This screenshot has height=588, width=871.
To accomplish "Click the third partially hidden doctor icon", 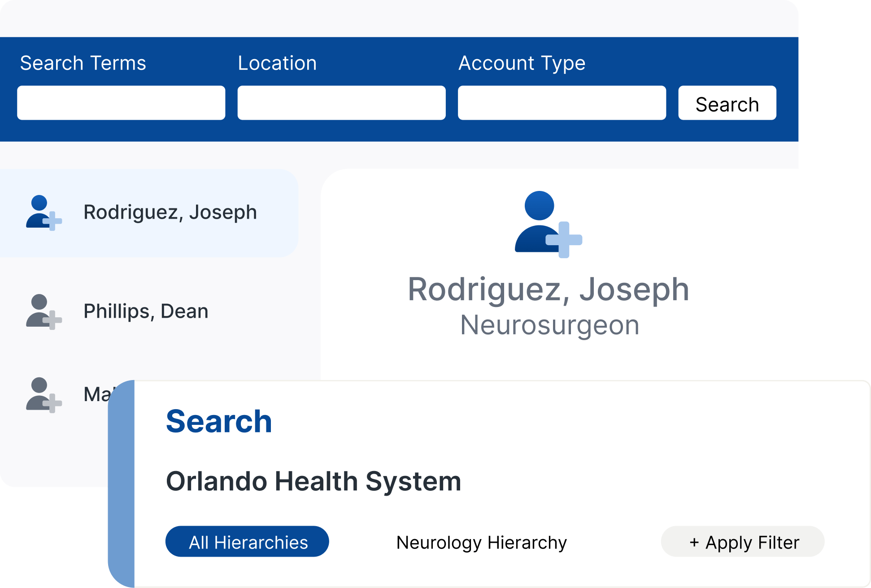I will [43, 394].
